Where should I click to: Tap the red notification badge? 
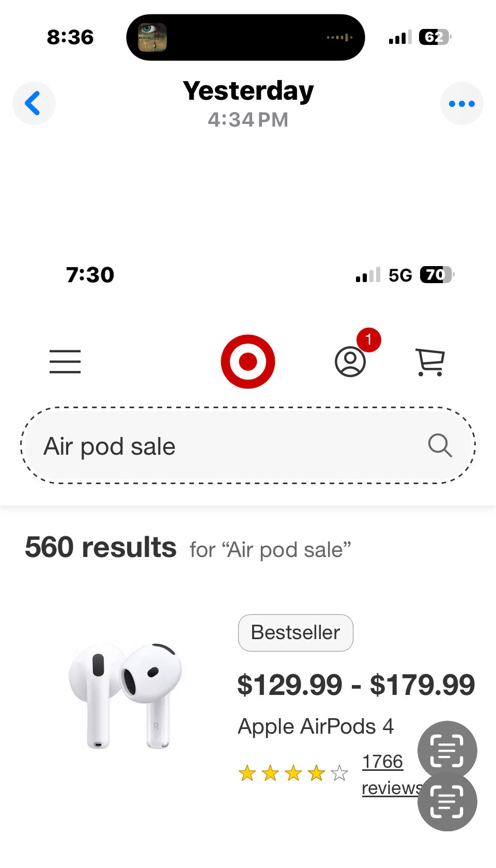coord(368,340)
